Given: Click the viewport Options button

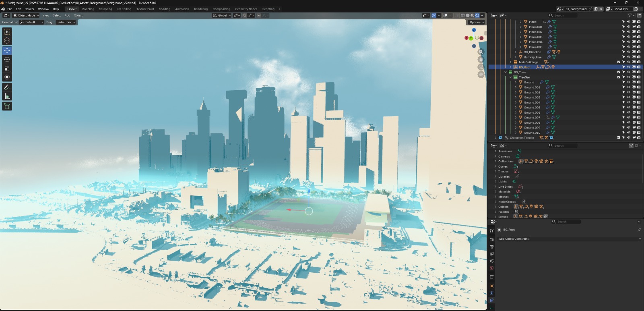Looking at the screenshot, I should (476, 22).
